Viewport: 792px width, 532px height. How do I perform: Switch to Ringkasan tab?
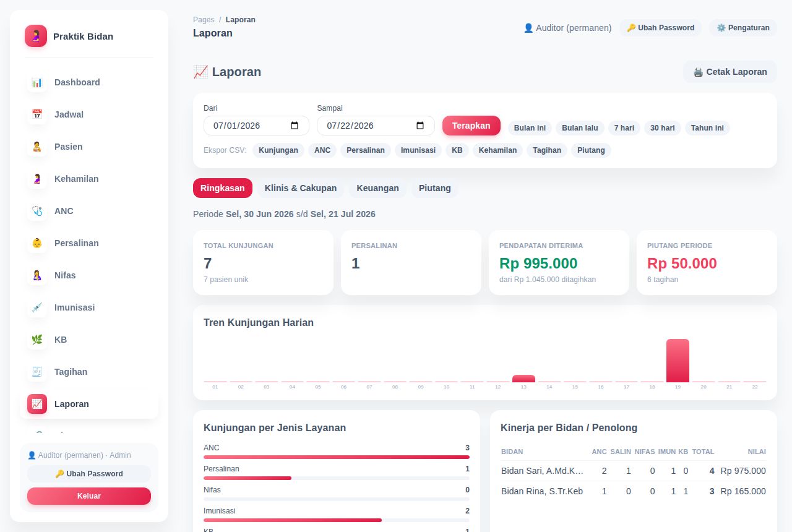pyautogui.click(x=223, y=188)
